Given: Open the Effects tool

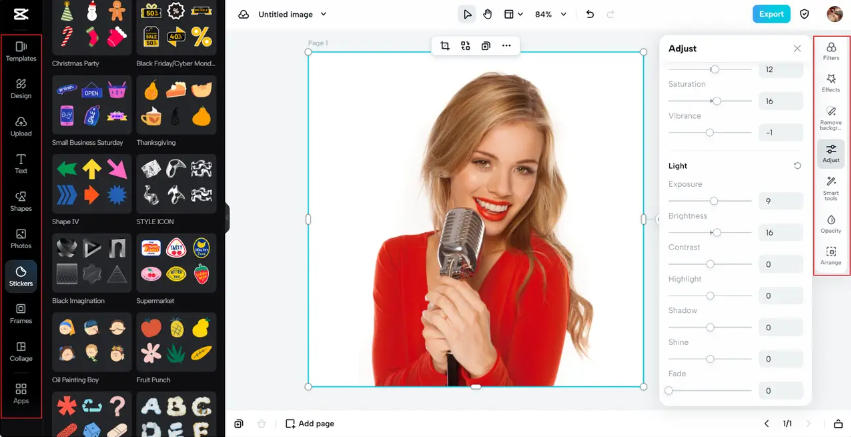Looking at the screenshot, I should tap(831, 83).
